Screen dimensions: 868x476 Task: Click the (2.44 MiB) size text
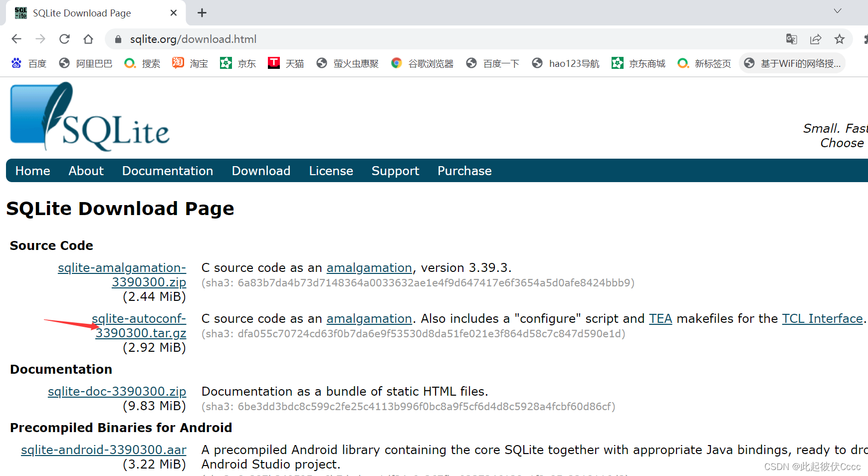tap(154, 297)
